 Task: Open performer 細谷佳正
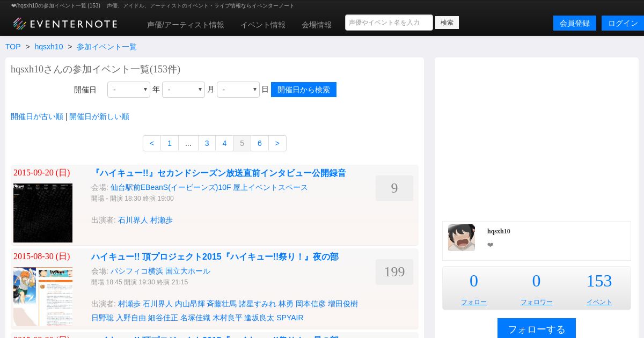click(163, 318)
